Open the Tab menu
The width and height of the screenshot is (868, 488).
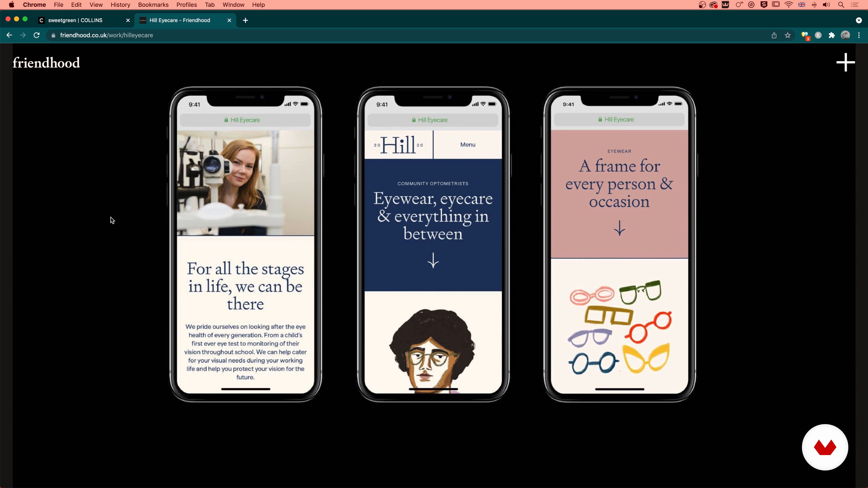click(x=210, y=5)
